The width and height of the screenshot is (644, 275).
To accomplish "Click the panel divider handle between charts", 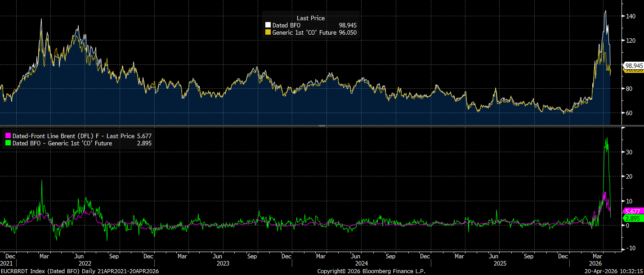I will pos(322,126).
